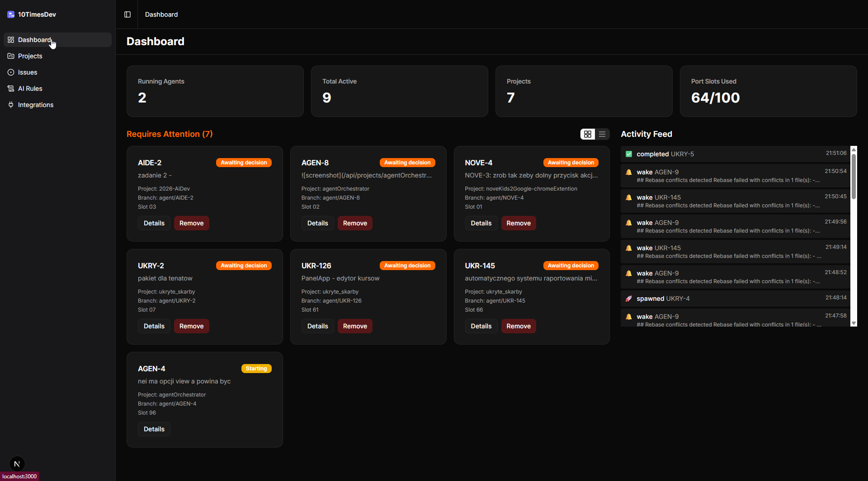Collapse the sidebar with the panel toggle
The image size is (868, 481).
tap(127, 14)
